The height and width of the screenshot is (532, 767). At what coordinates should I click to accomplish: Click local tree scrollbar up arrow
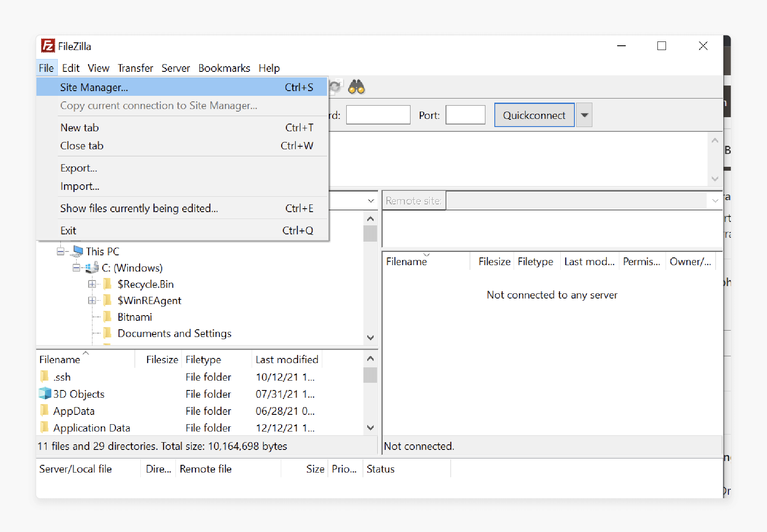371,219
